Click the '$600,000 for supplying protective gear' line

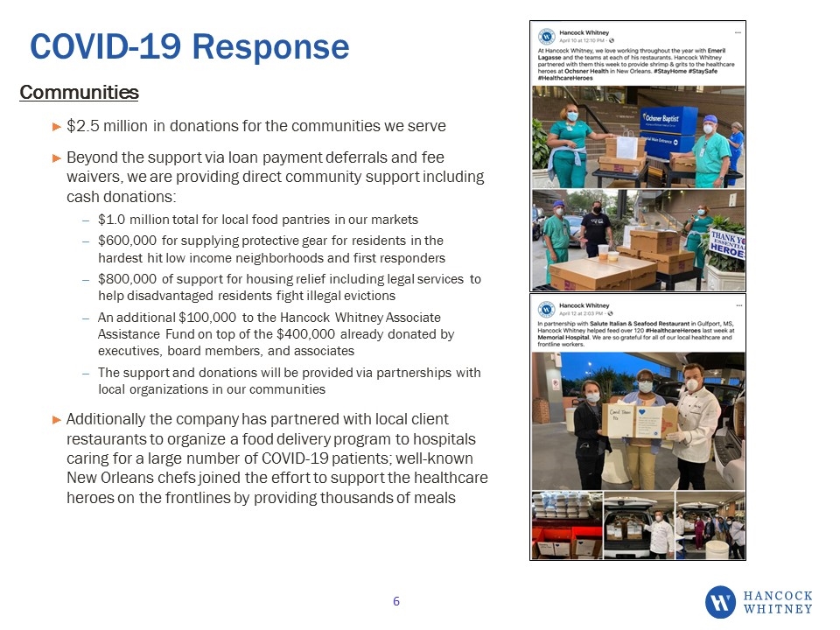click(x=271, y=249)
